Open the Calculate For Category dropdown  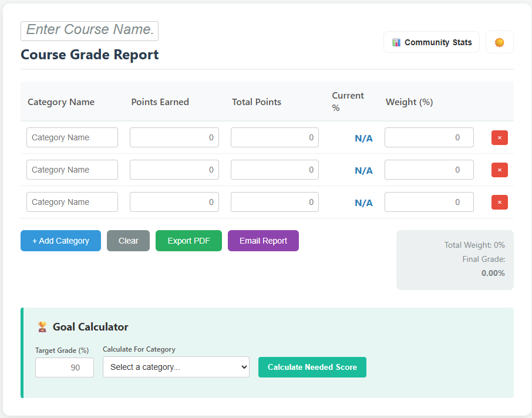click(x=176, y=367)
